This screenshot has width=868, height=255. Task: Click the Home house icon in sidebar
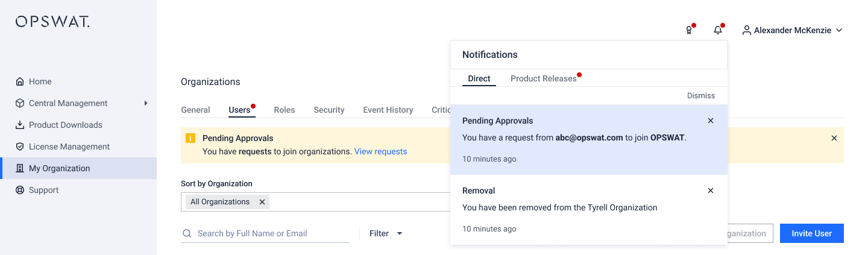pos(20,81)
